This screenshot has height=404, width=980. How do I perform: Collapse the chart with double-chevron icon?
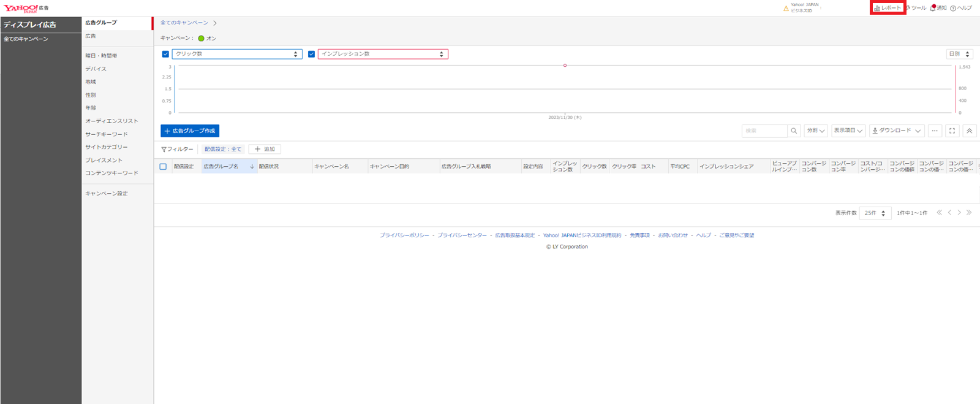tap(969, 131)
